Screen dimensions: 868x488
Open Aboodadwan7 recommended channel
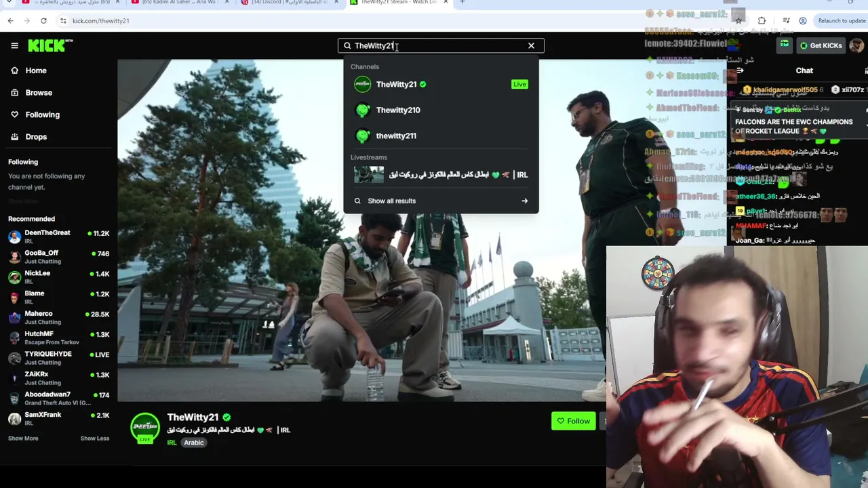[59, 399]
